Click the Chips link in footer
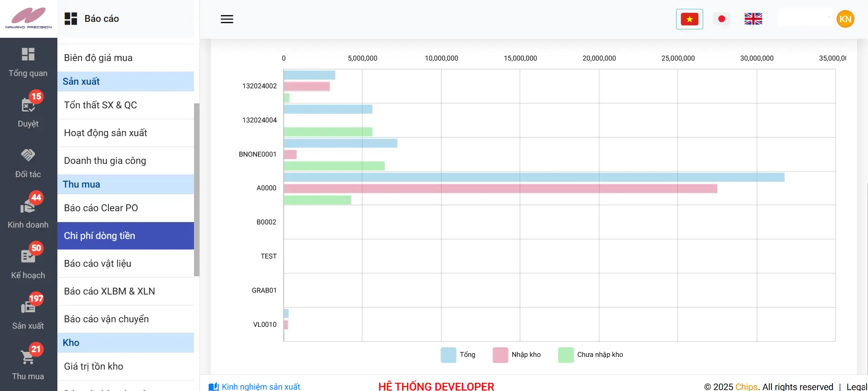This screenshot has width=868, height=391. tap(746, 386)
